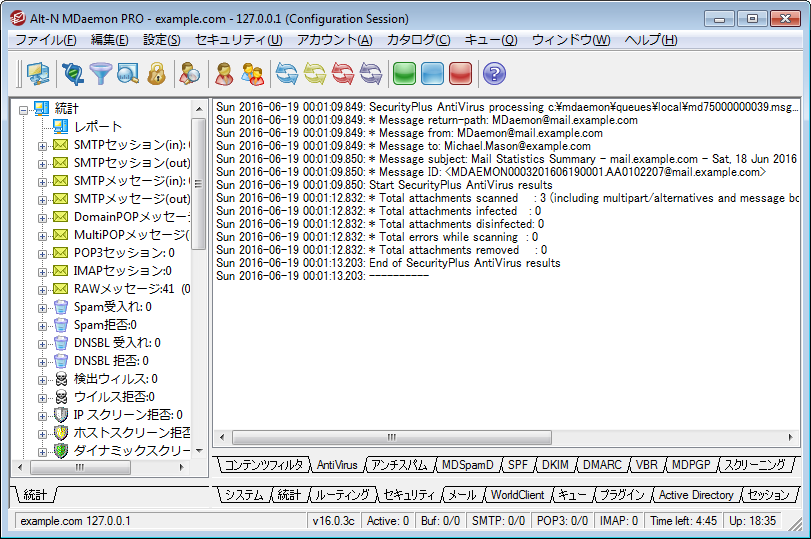
Task: Expand the RAWメッセージ tree node
Action: click(42, 290)
